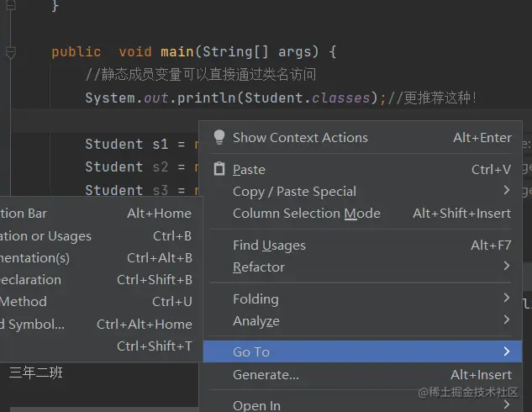Choose Column Selection Mode entry
Image resolution: width=532 pixels, height=412 pixels.
362,214
